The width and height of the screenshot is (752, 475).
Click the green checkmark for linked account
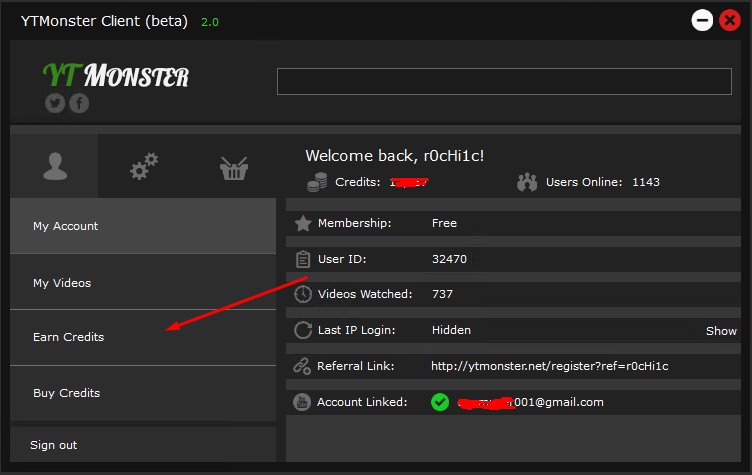[440, 402]
